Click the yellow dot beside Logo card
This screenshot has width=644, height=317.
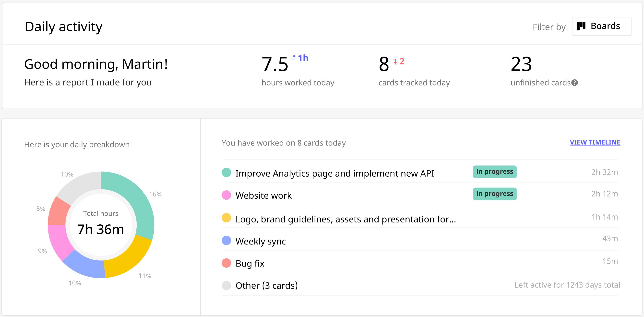click(x=226, y=218)
